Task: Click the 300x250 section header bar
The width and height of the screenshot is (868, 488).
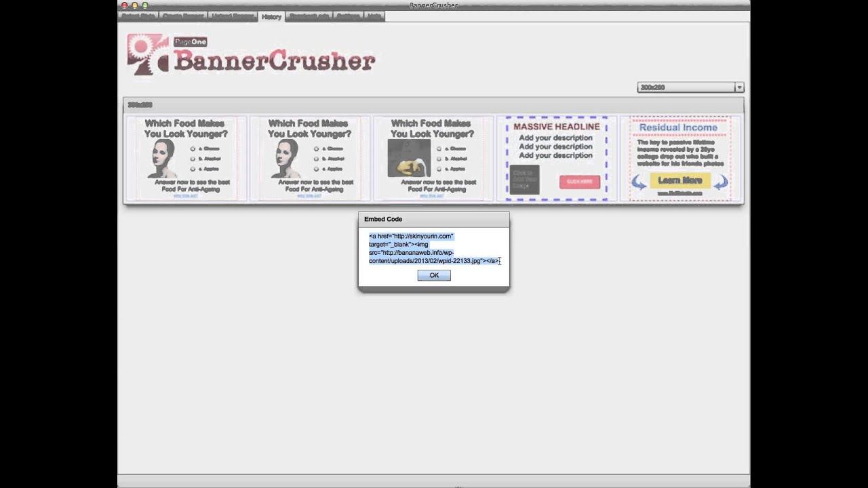Action: (433, 105)
